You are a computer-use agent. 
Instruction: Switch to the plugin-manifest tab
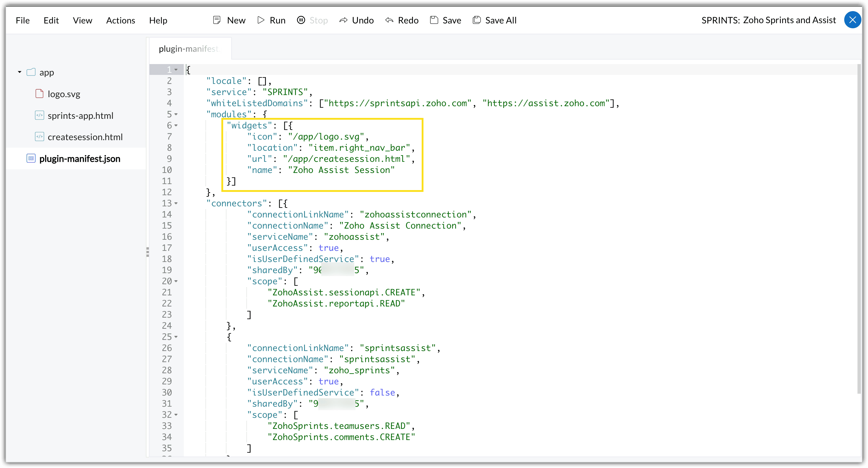pyautogui.click(x=190, y=49)
